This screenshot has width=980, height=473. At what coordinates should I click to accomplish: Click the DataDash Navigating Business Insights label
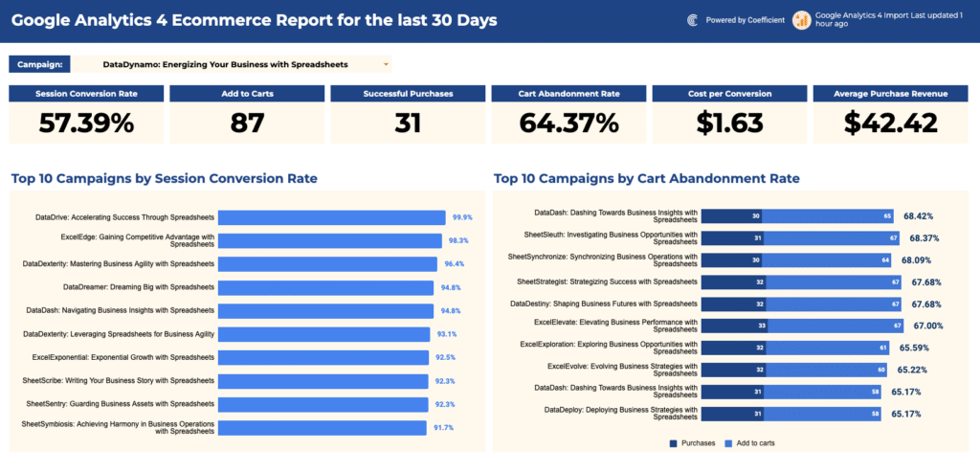120,310
